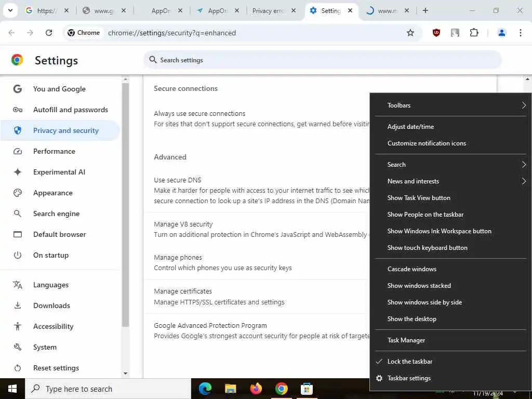Click the magnifier icon in Search settings
Screen dimensions: 532x399
(x=153, y=60)
